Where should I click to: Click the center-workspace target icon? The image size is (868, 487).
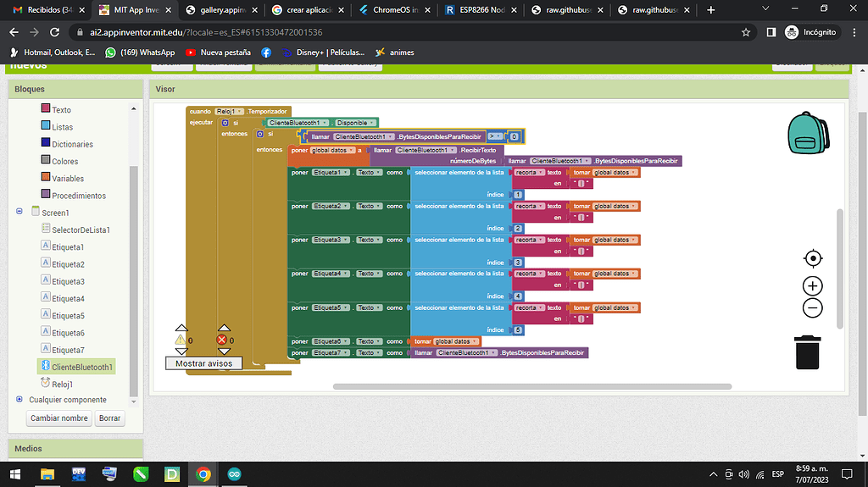[x=812, y=258]
